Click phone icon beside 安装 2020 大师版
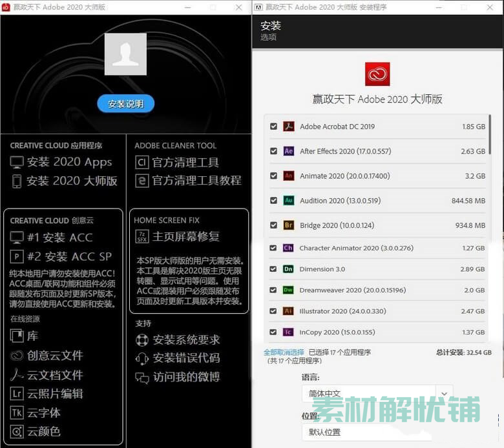Screen dimensions: 504x448 (x=17, y=181)
